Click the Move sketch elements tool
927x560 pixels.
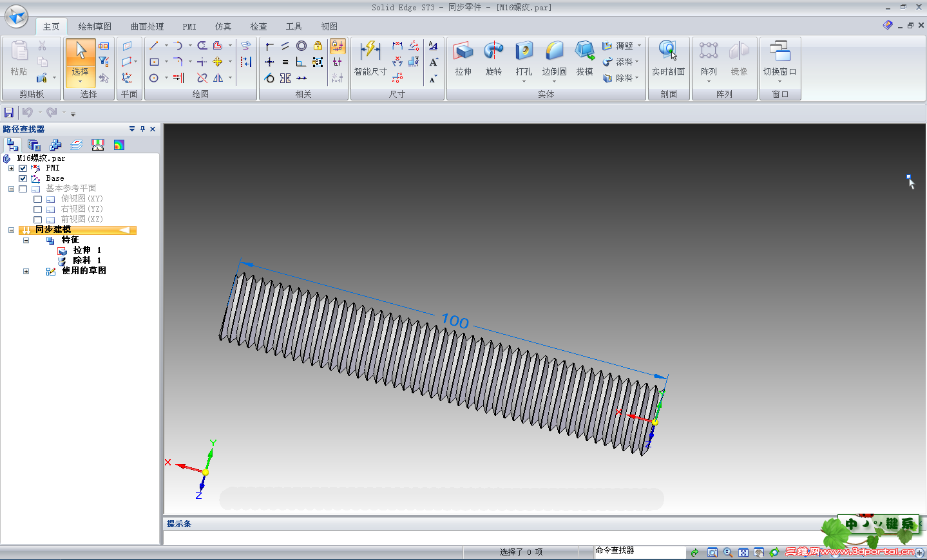218,62
